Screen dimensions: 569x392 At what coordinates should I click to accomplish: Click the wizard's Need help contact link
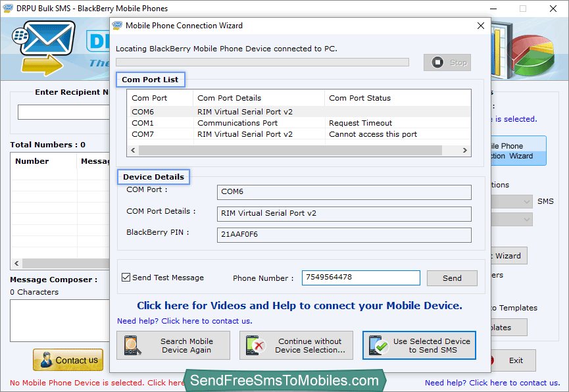184,321
